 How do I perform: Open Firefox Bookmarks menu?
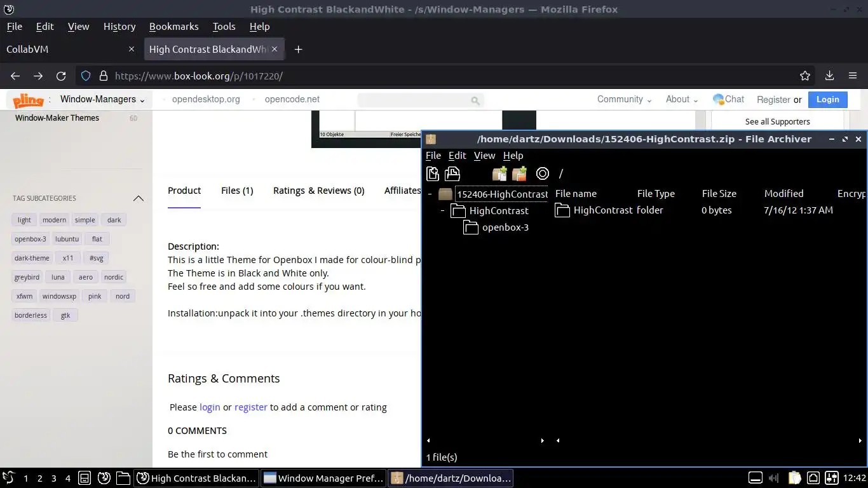(173, 26)
